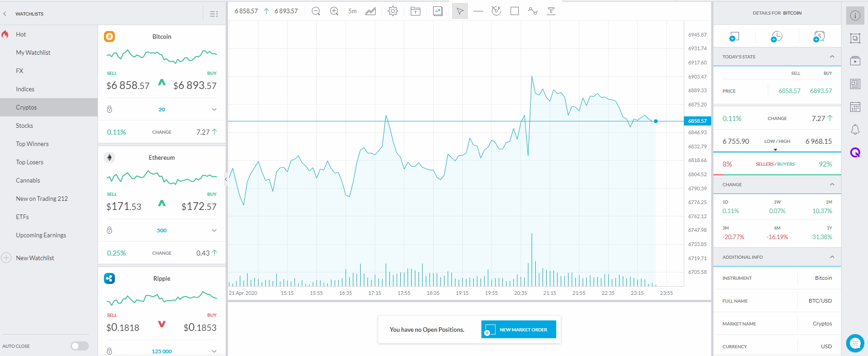Zoom out the chart with the minus magnifier
This screenshot has height=356, width=868.
tap(315, 11)
